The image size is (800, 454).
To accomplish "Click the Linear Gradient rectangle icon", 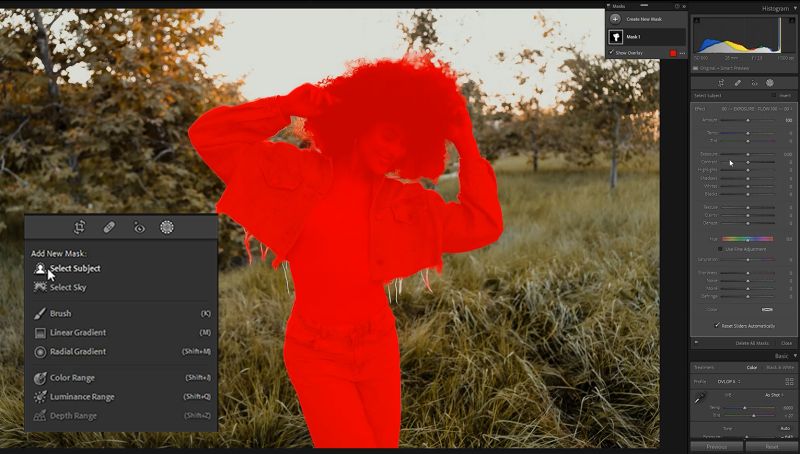I will [x=40, y=333].
